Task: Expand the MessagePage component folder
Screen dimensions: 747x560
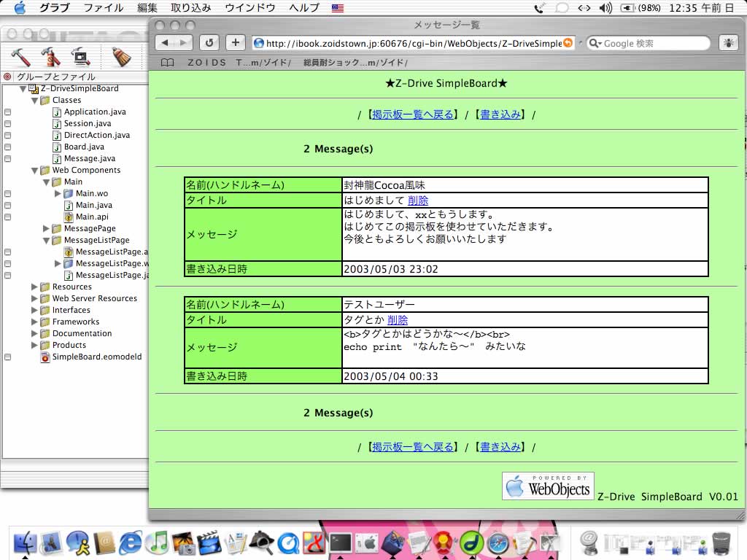Action: click(47, 228)
